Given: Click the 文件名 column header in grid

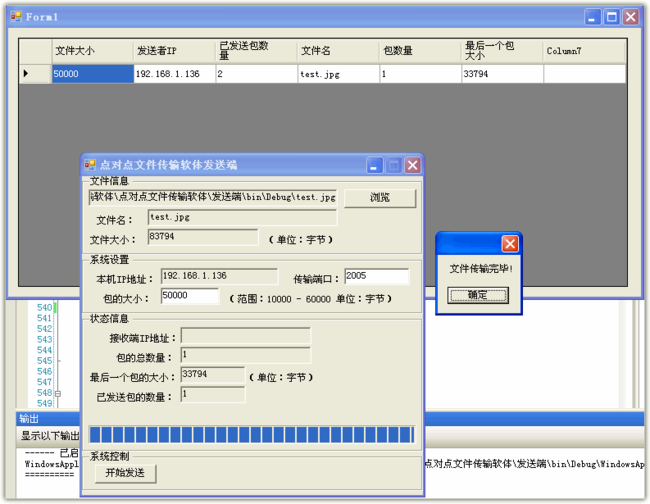Looking at the screenshot, I should pyautogui.click(x=338, y=51).
